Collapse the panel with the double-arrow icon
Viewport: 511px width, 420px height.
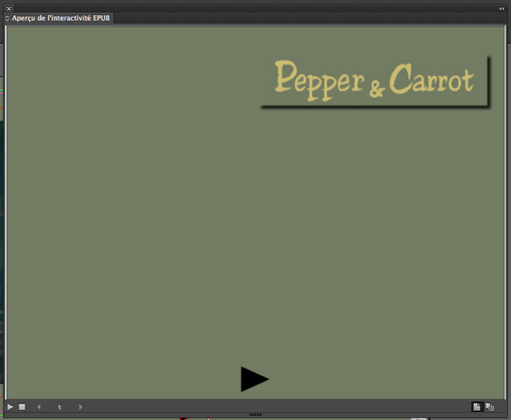(502, 8)
